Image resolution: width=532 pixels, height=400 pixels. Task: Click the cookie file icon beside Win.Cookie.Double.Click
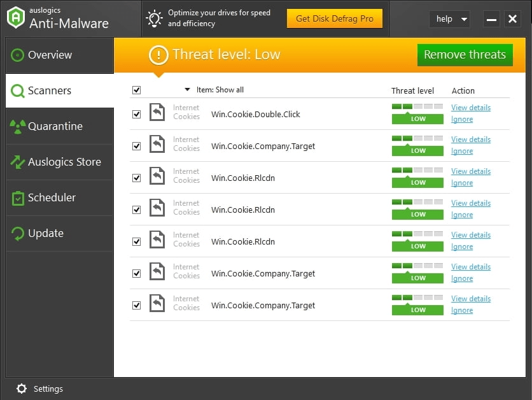pos(157,111)
